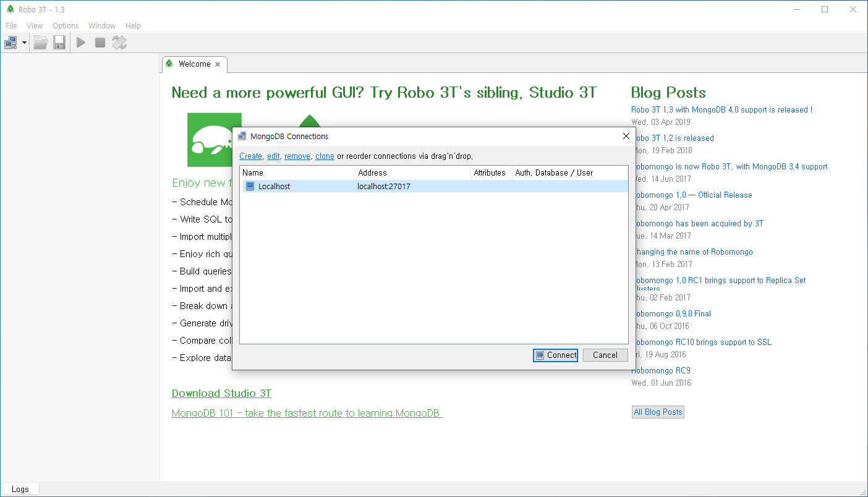Open the Robo 3T 1.2 is released post

pyautogui.click(x=674, y=138)
